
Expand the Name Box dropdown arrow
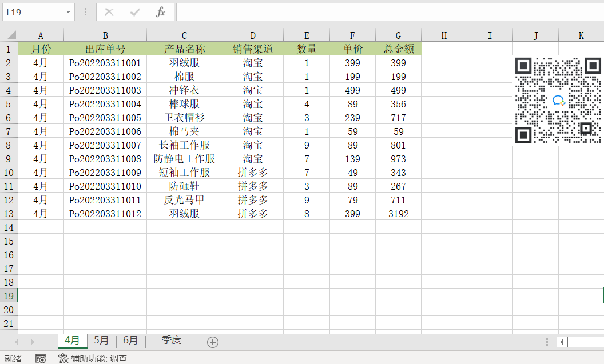(x=68, y=13)
